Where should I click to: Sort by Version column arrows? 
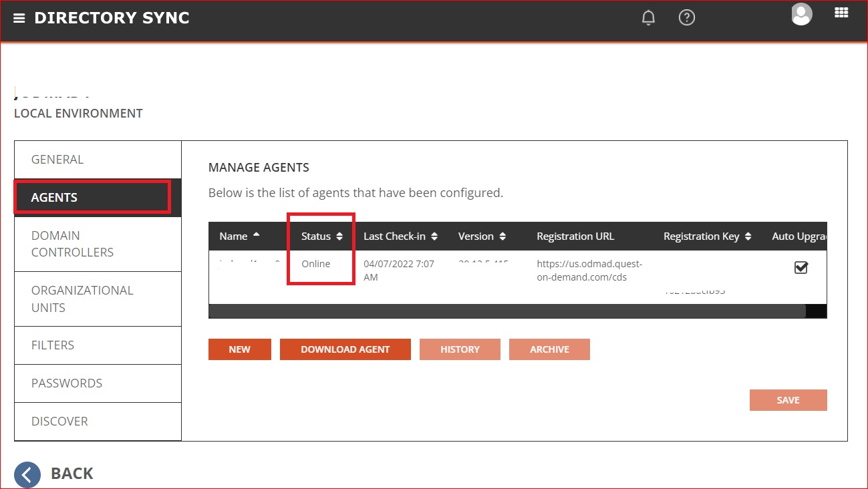(x=502, y=236)
